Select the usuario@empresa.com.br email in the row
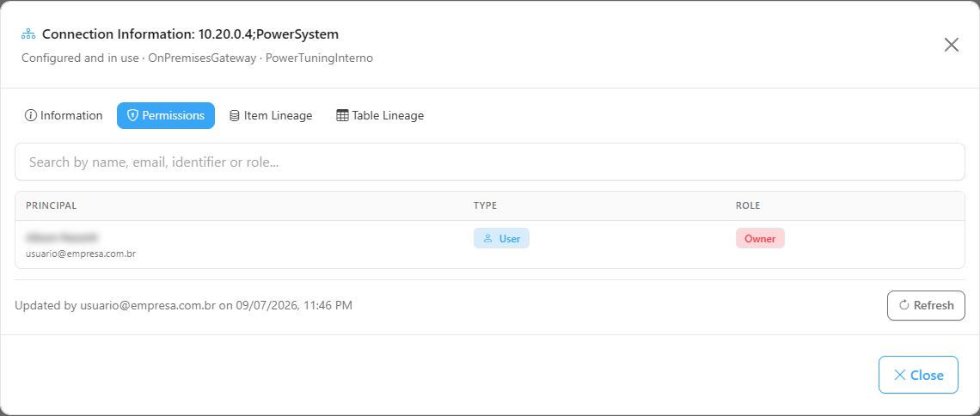The width and height of the screenshot is (980, 416). click(81, 254)
